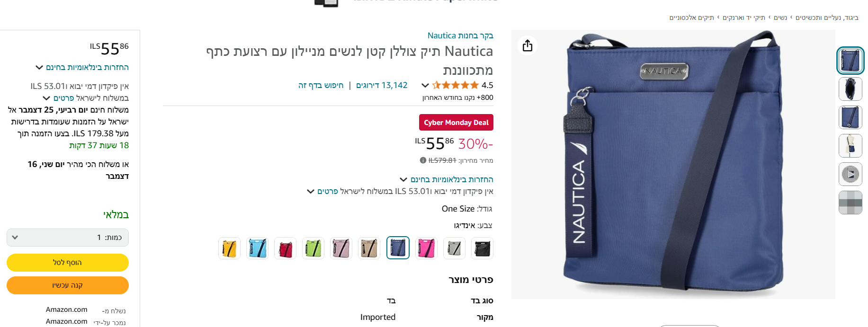
Task: Click the price info icon next to list price
Action: click(423, 160)
